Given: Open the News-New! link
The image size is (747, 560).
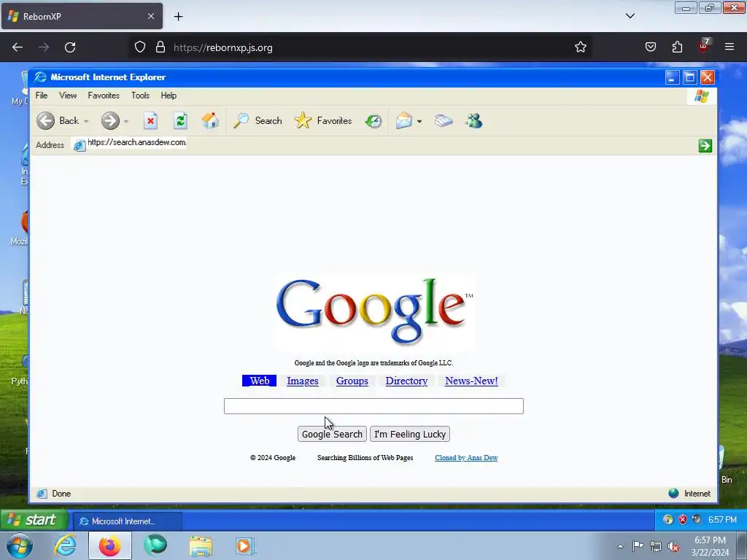Looking at the screenshot, I should [x=471, y=381].
